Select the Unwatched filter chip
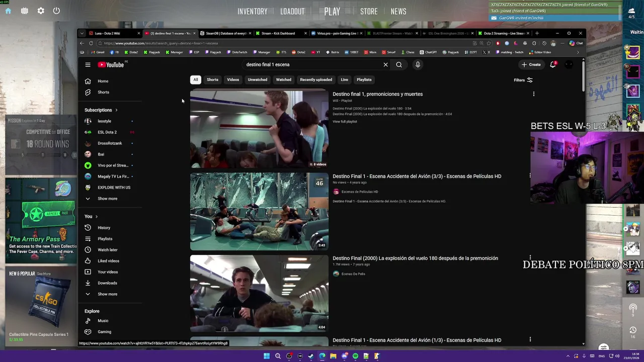 258,79
